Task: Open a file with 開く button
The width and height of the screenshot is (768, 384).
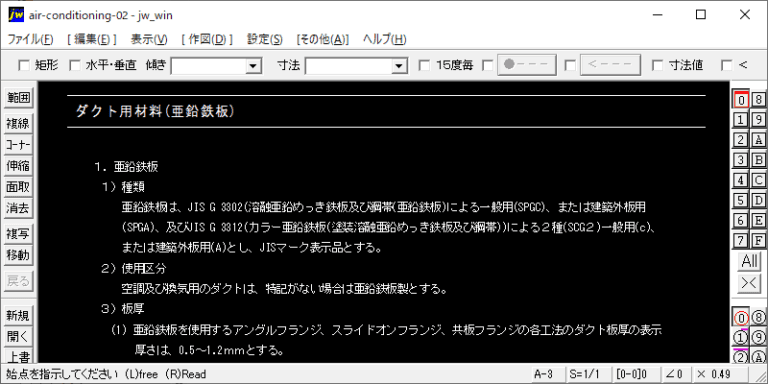Action: pos(18,337)
